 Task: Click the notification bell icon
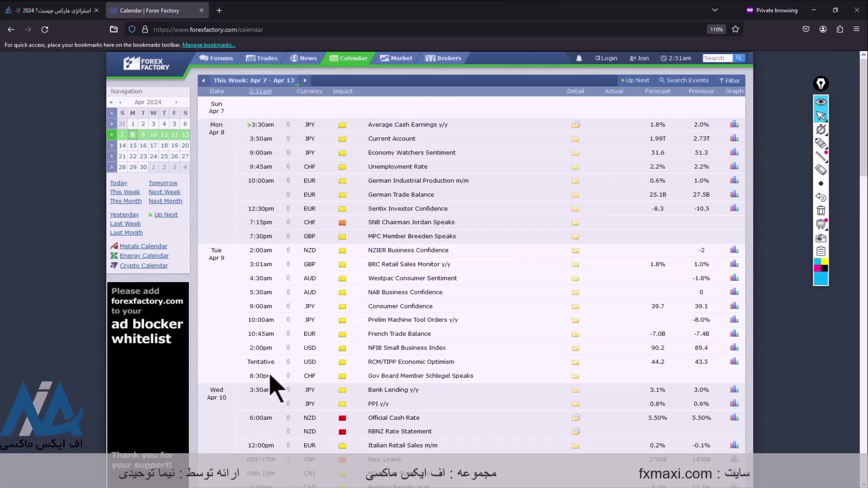pos(579,58)
